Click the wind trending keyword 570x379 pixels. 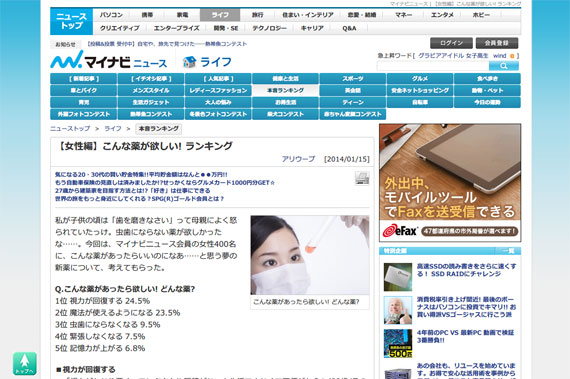pyautogui.click(x=499, y=56)
